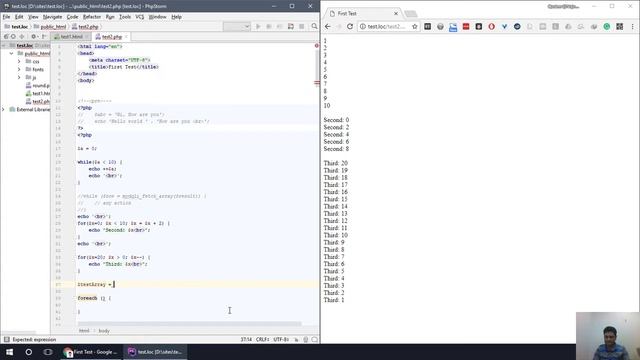This screenshot has width=640, height=360.
Task: Open the Window menu
Action: pyautogui.click(x=157, y=17)
